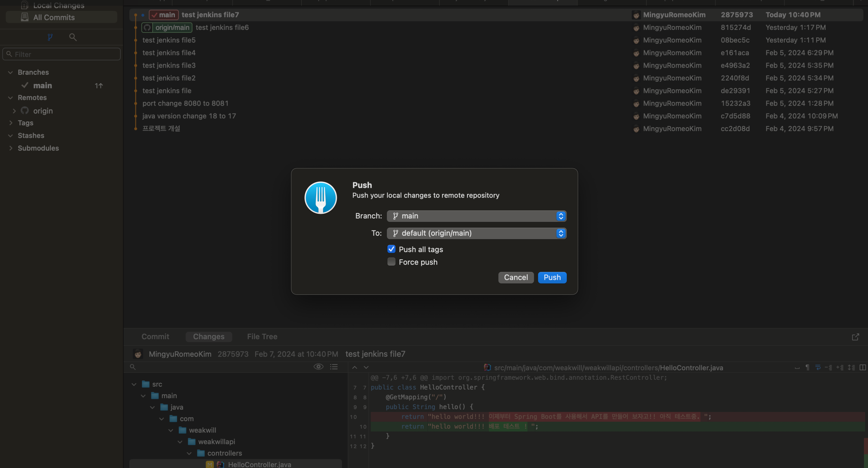Enable the Force push checkbox

point(391,262)
